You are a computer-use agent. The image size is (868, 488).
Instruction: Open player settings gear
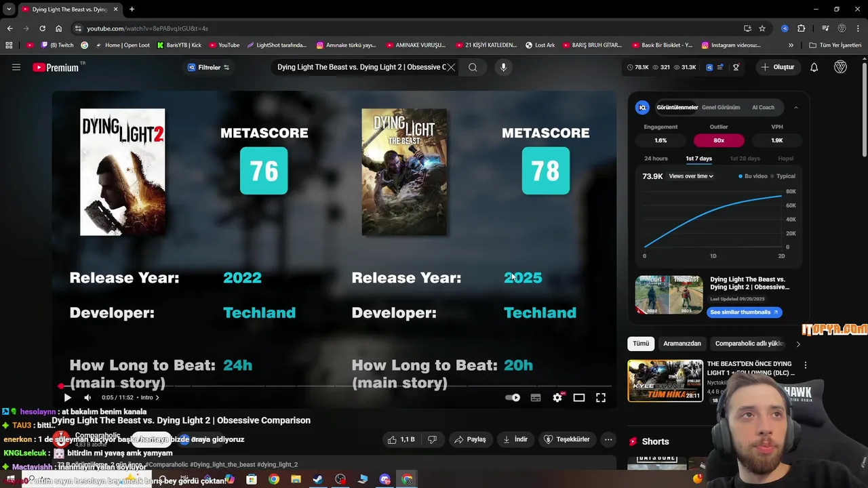557,398
